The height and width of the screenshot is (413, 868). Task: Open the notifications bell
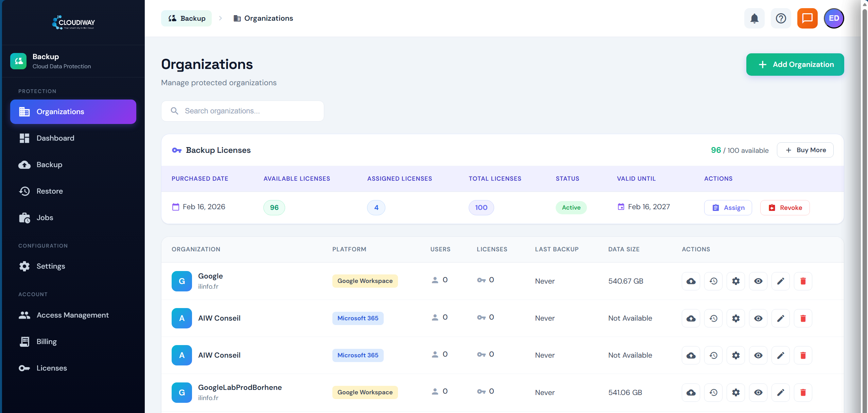(754, 18)
